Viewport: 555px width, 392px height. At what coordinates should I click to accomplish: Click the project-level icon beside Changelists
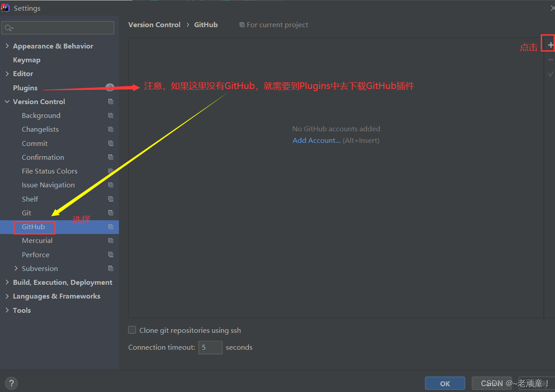(110, 129)
